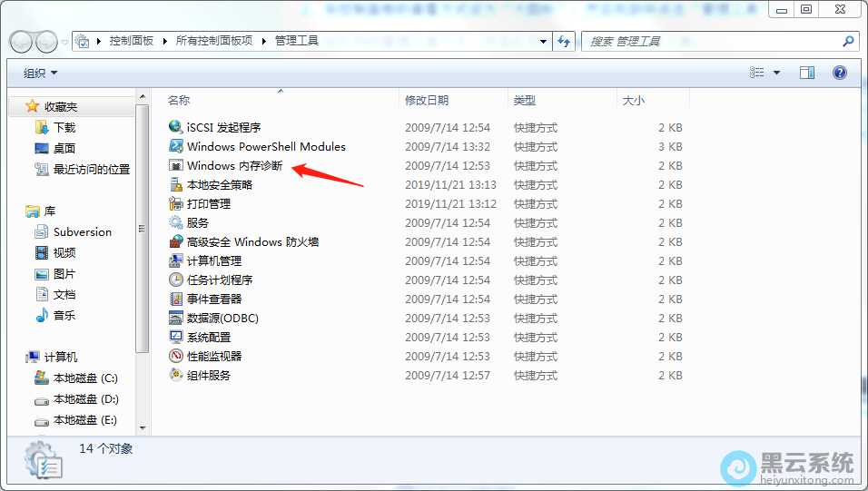Click date 2019/11/21 13:12 of 打印管理

pos(450,203)
